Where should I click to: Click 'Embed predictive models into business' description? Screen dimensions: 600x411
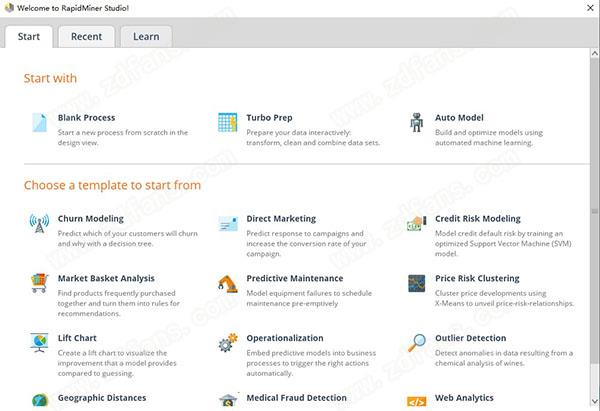tap(311, 363)
